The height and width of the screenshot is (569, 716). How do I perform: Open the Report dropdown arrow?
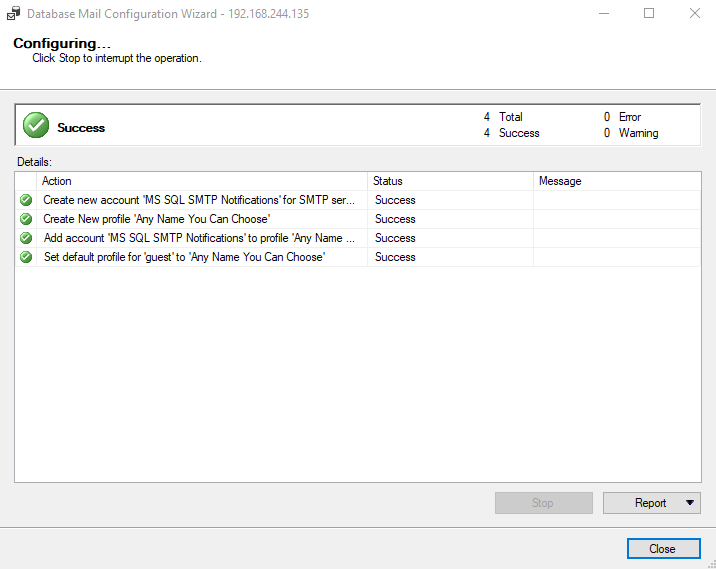pyautogui.click(x=690, y=503)
